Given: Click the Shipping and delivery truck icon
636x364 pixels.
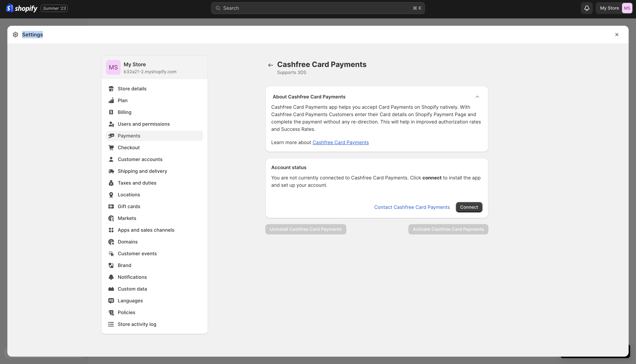Looking at the screenshot, I should tap(111, 171).
